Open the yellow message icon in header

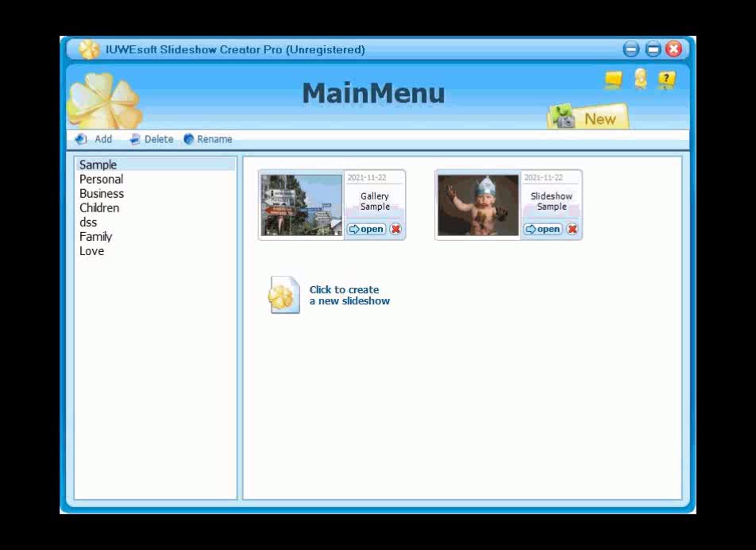(x=613, y=79)
